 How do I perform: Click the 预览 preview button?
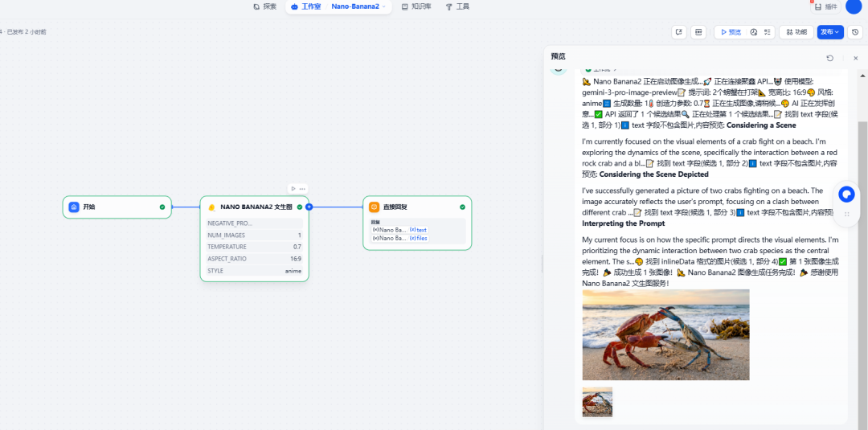pyautogui.click(x=731, y=32)
